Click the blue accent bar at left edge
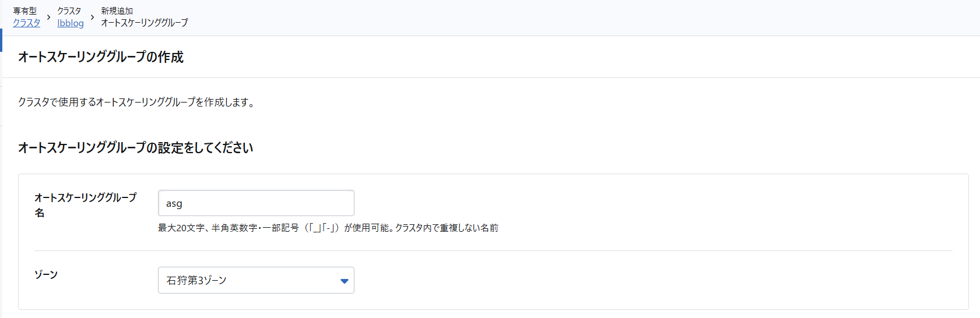Screen dimensions: 980x318 click(1, 40)
